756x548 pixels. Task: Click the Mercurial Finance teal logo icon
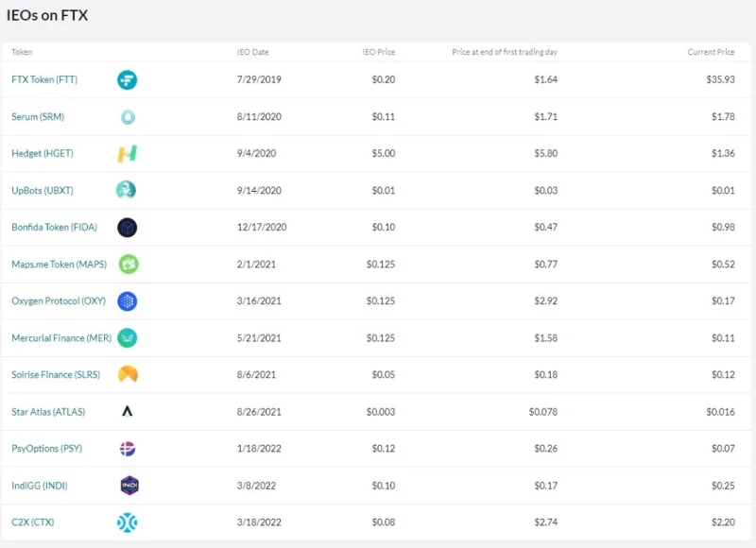point(128,338)
